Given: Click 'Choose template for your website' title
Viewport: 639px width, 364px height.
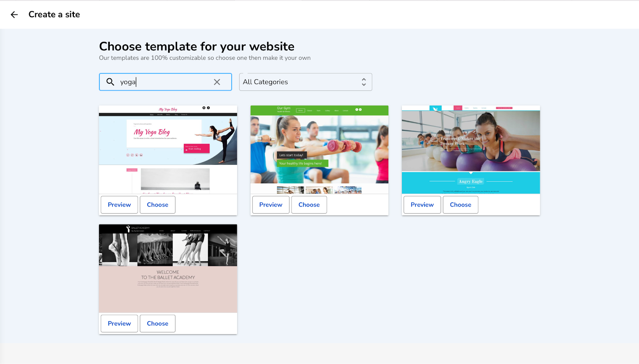Looking at the screenshot, I should (x=197, y=46).
